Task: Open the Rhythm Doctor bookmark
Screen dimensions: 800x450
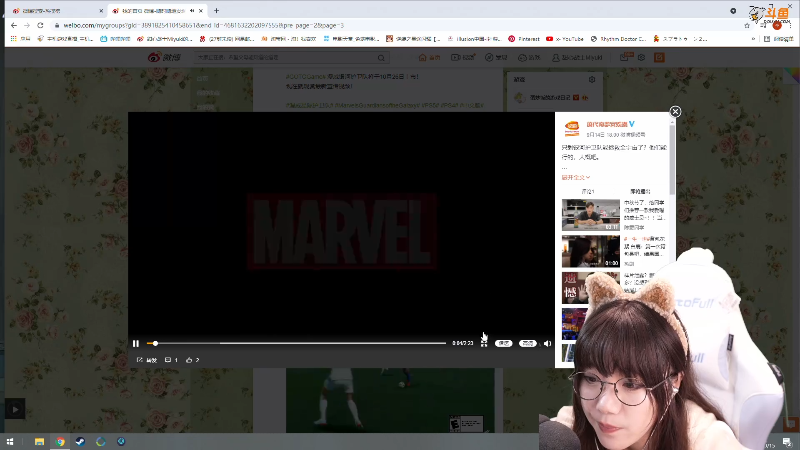Action: click(x=618, y=39)
